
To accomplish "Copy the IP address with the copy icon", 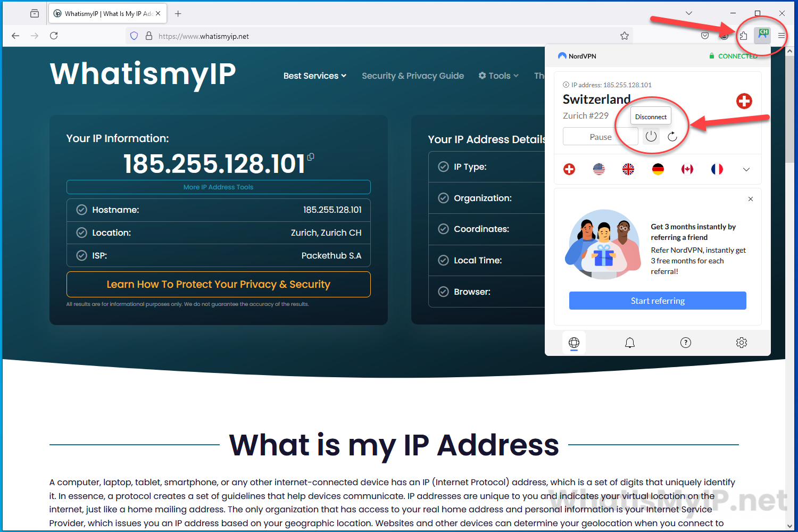I will coord(311,156).
